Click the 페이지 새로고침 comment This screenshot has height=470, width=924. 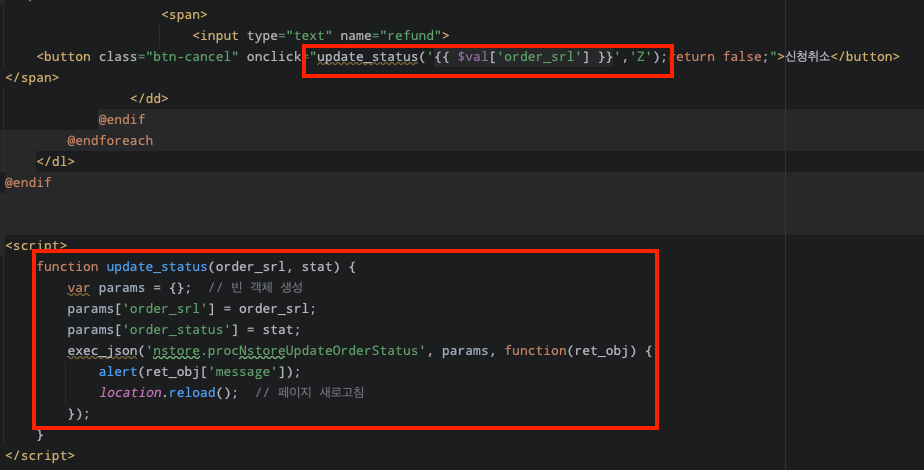pyautogui.click(x=310, y=393)
